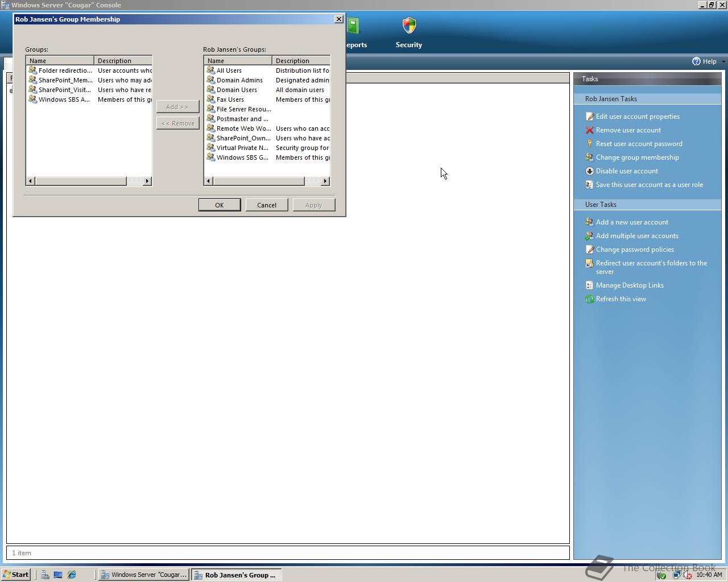Image resolution: width=728 pixels, height=582 pixels.
Task: Select the Rob Jansen's Group taskbar item
Action: (x=237, y=575)
